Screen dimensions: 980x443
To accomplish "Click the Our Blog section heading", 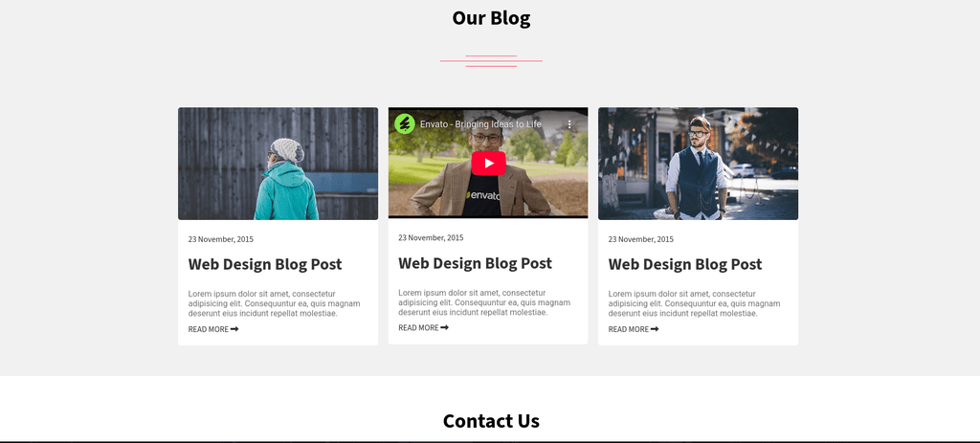I will click(491, 18).
